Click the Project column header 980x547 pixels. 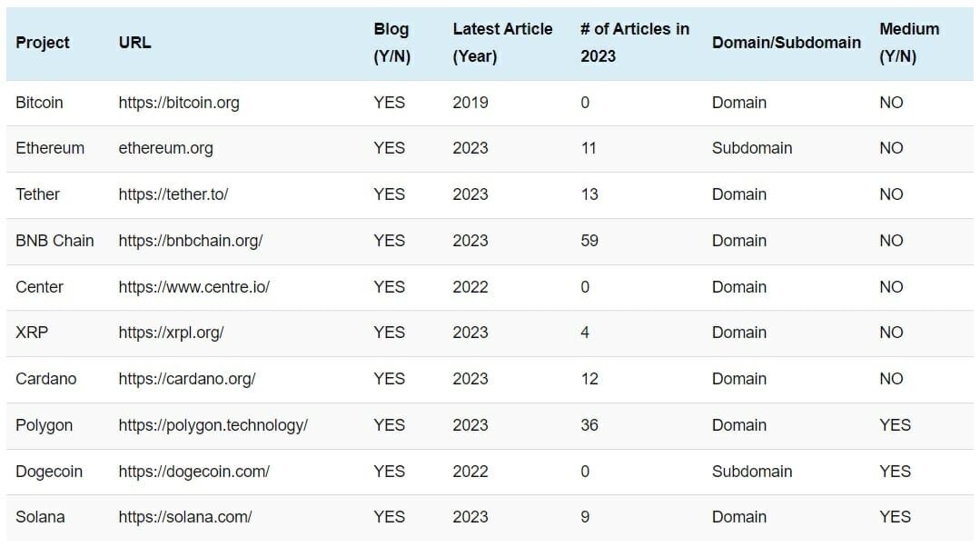coord(43,43)
